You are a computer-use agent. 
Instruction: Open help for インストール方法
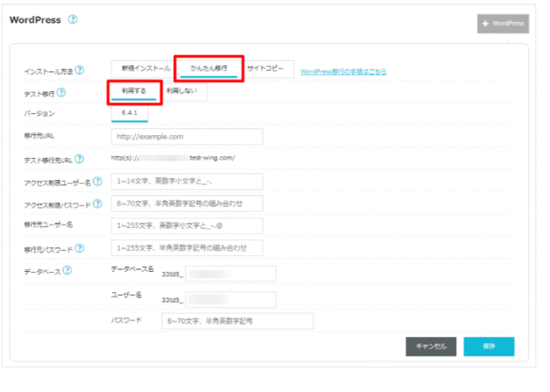[x=79, y=70]
